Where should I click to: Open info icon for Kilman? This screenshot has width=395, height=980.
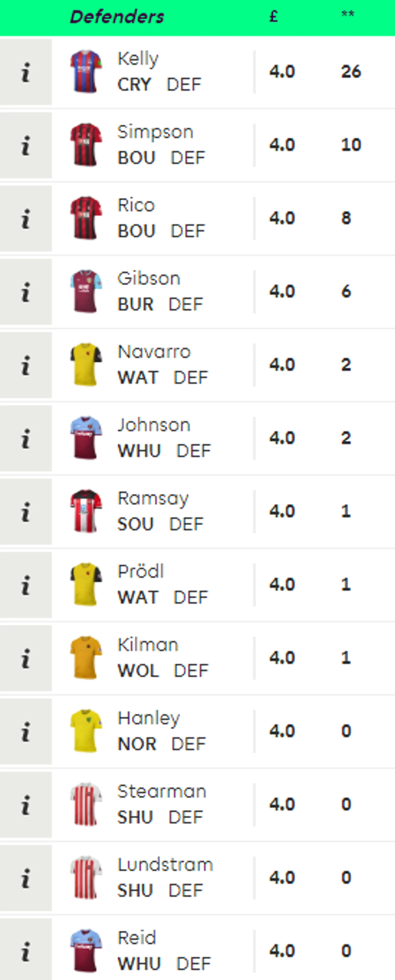click(25, 658)
